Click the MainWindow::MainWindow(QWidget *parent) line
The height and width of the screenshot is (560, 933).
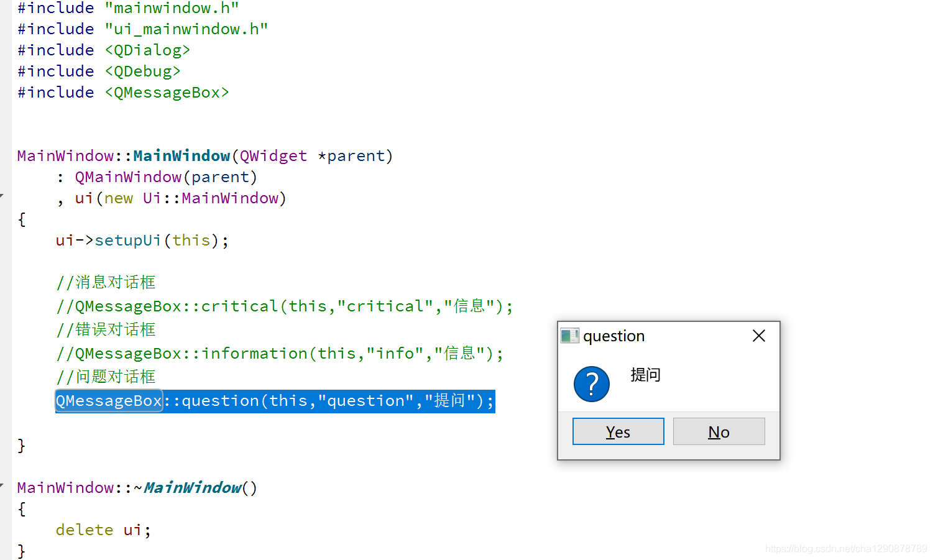tap(205, 156)
